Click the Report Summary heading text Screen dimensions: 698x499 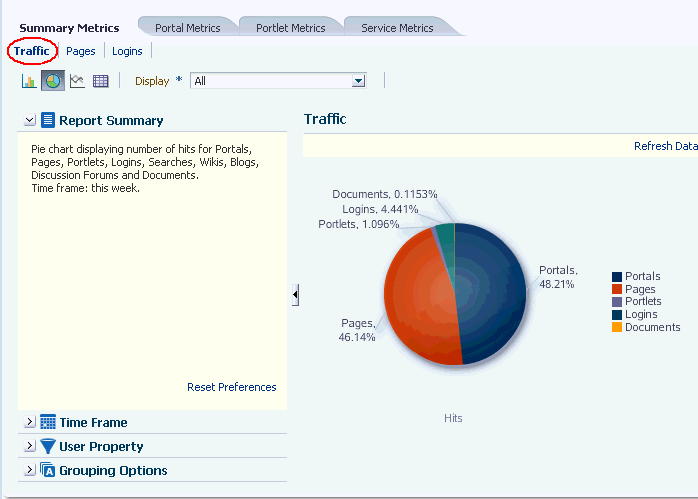click(x=111, y=121)
